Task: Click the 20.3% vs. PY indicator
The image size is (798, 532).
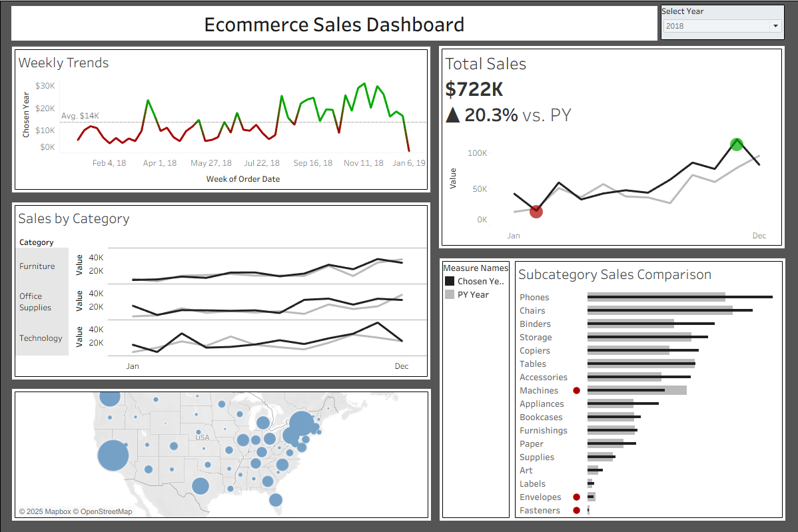Action: [518, 115]
